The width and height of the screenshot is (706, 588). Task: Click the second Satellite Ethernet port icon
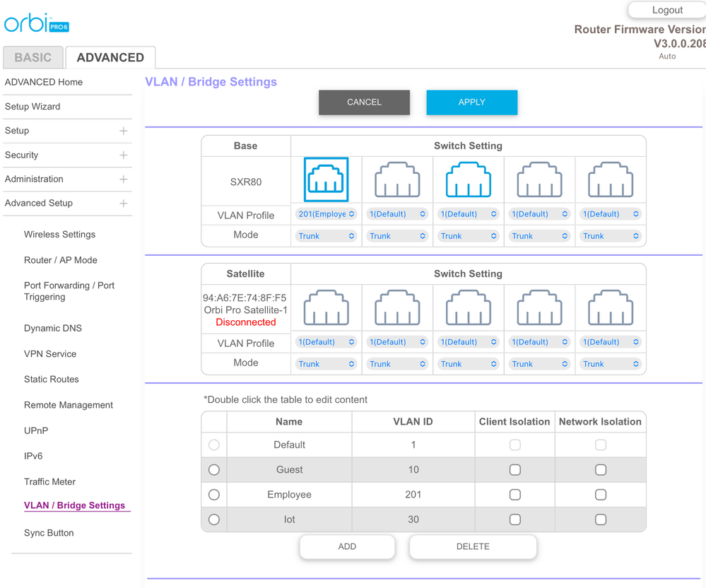pyautogui.click(x=397, y=308)
